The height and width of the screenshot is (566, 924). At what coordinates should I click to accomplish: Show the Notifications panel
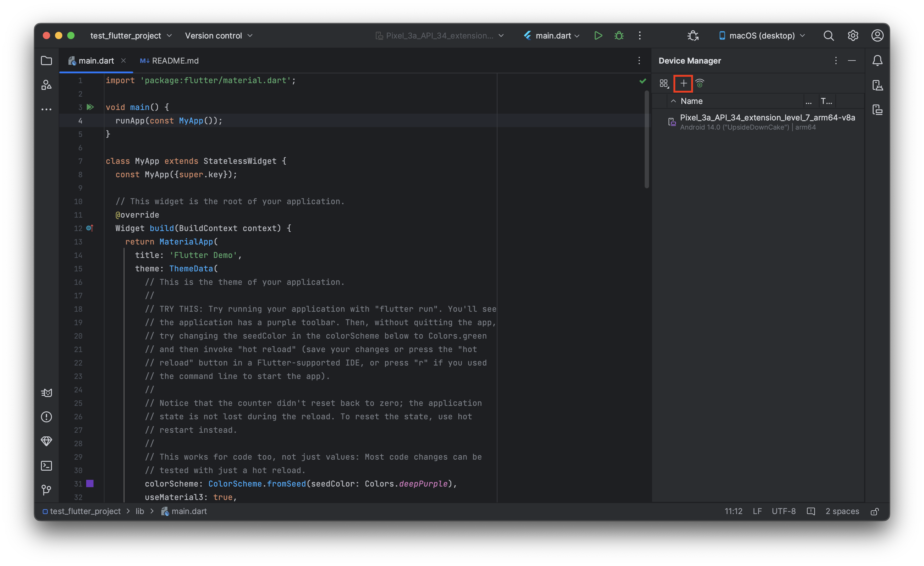877,61
